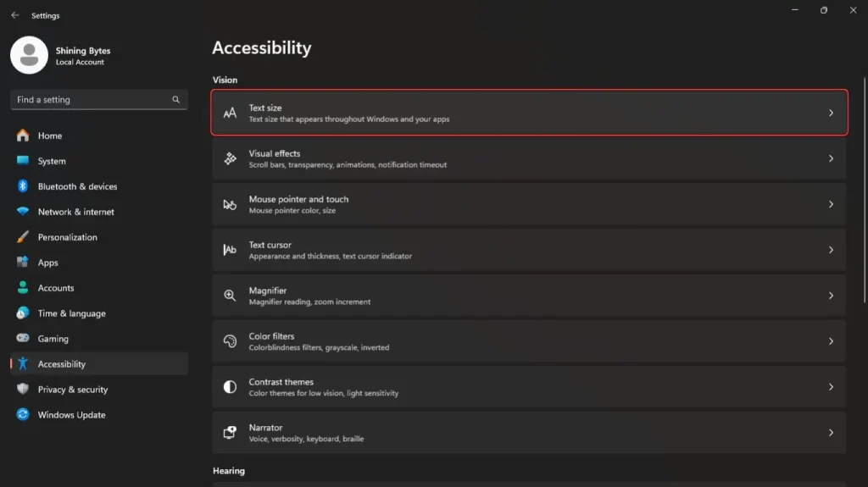868x487 pixels.
Task: Expand Text size with its chevron
Action: tap(831, 113)
